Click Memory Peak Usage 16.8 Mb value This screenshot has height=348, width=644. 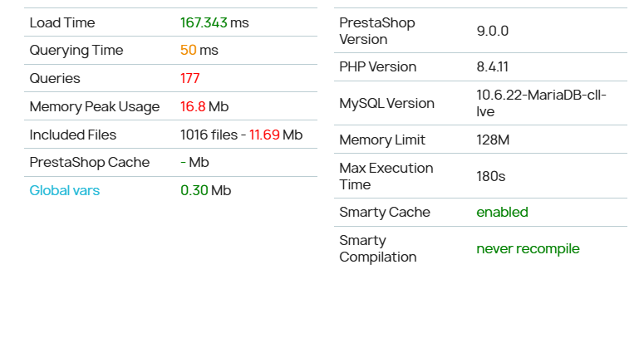(204, 106)
